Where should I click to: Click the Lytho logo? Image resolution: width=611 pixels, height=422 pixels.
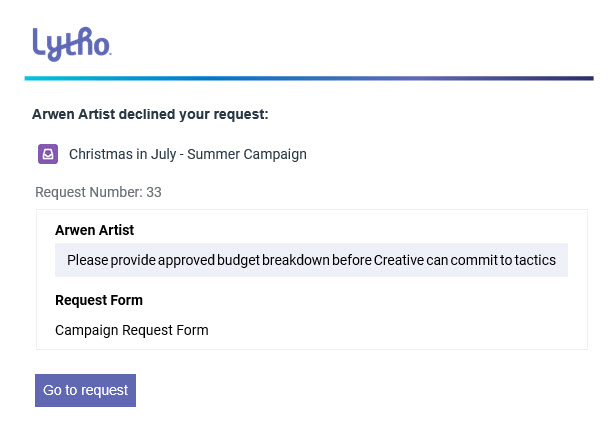70,43
